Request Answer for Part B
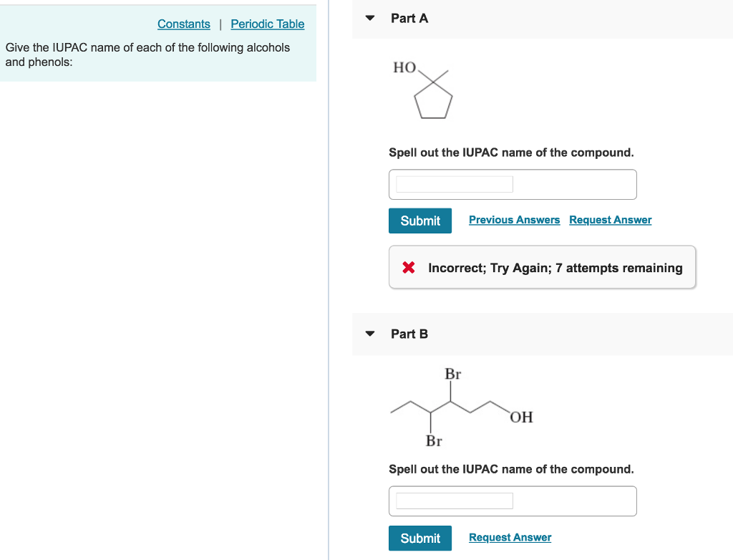Viewport: 733px width, 560px height. (509, 537)
